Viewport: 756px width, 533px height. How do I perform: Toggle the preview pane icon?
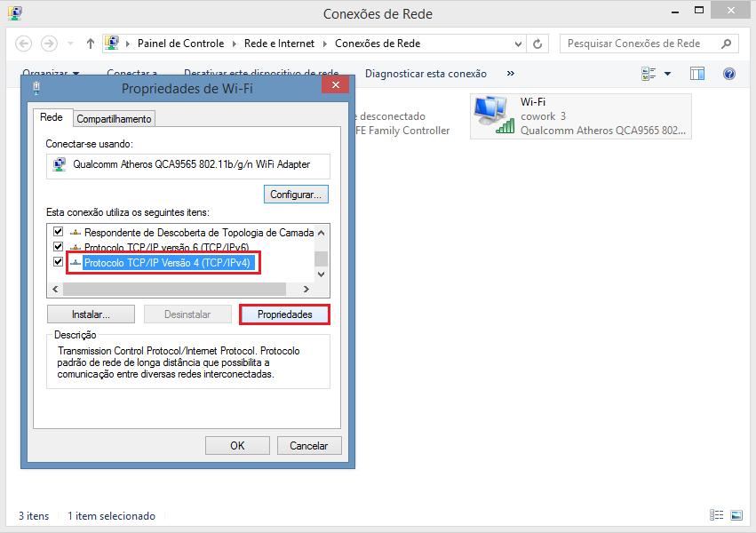tap(697, 74)
